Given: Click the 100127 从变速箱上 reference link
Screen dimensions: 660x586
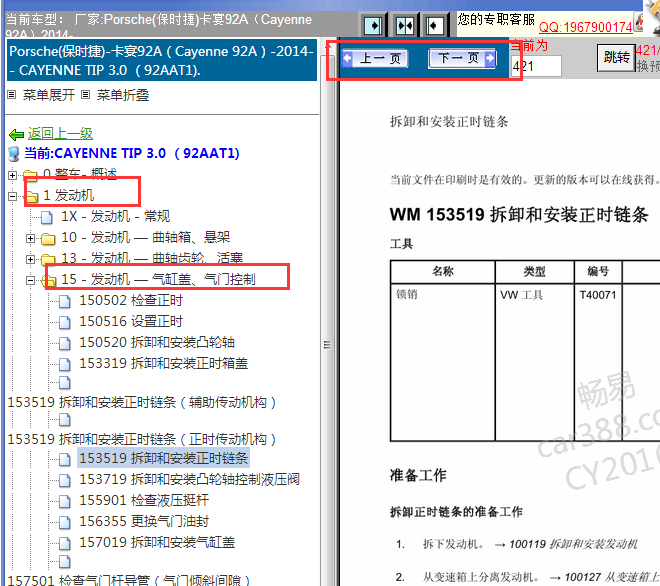Looking at the screenshot, I should coord(612,577).
